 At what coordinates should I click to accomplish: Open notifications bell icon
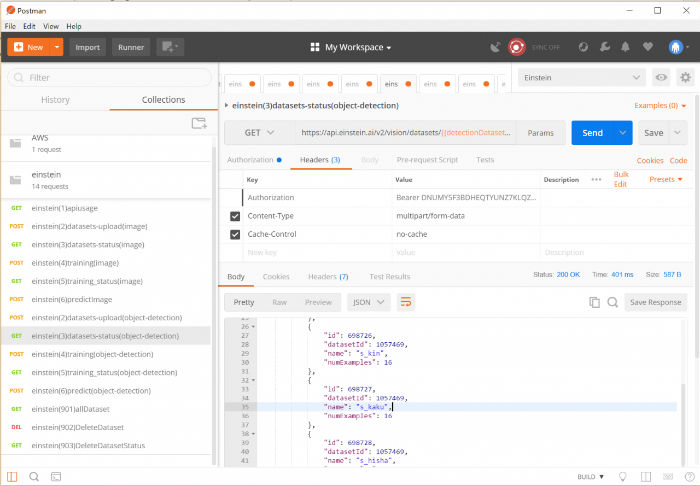click(625, 46)
